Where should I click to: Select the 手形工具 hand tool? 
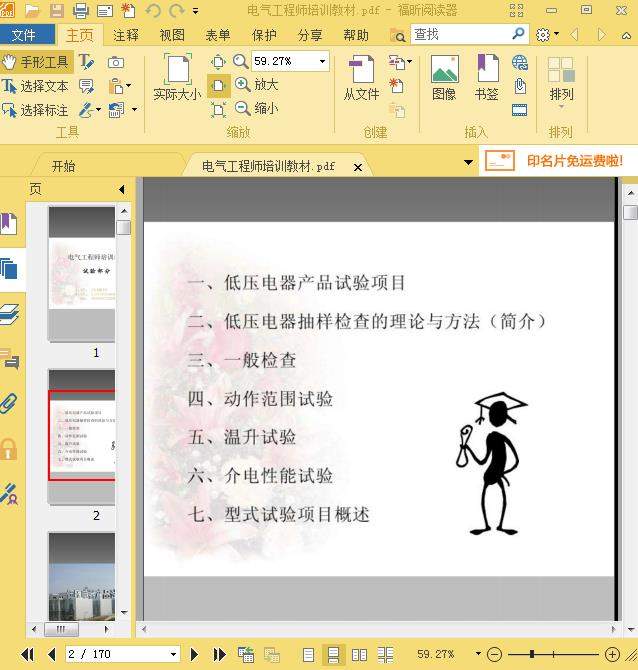coord(36,62)
